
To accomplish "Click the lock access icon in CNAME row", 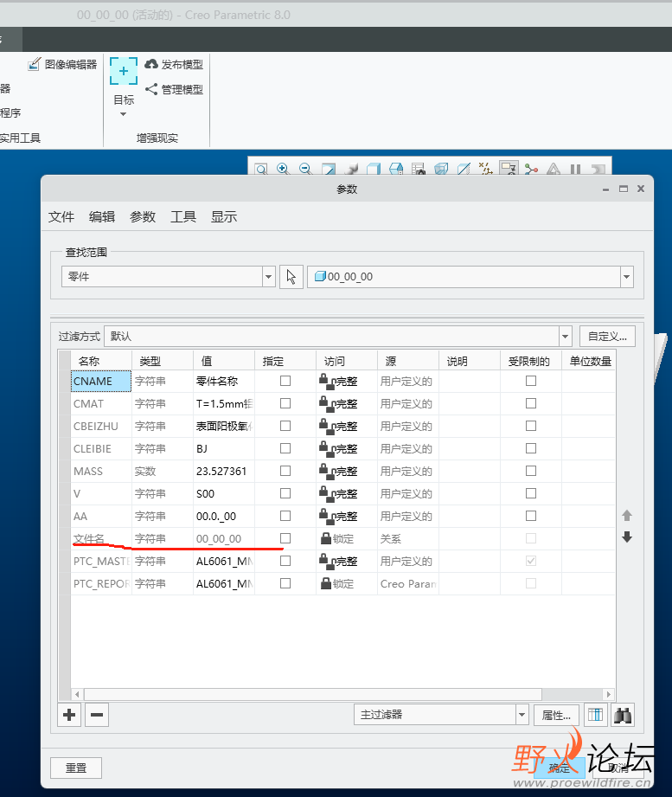I will click(327, 382).
